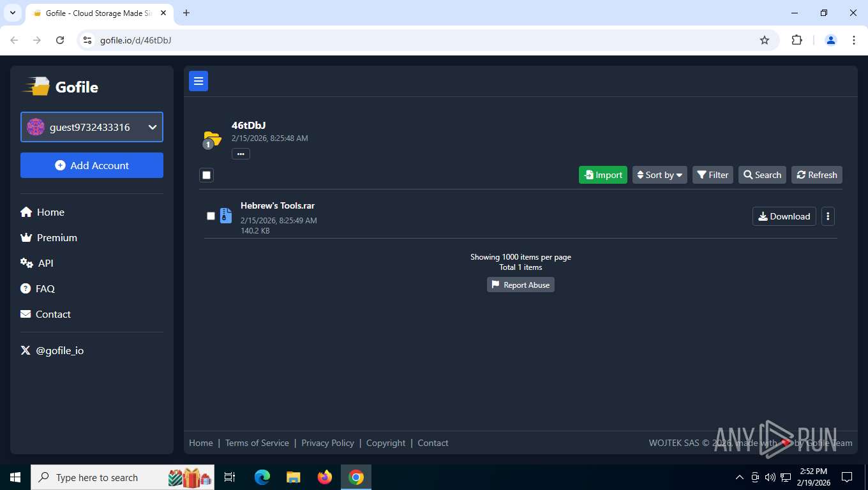Click the Hebrew's Tools.rar archive icon

click(225, 216)
